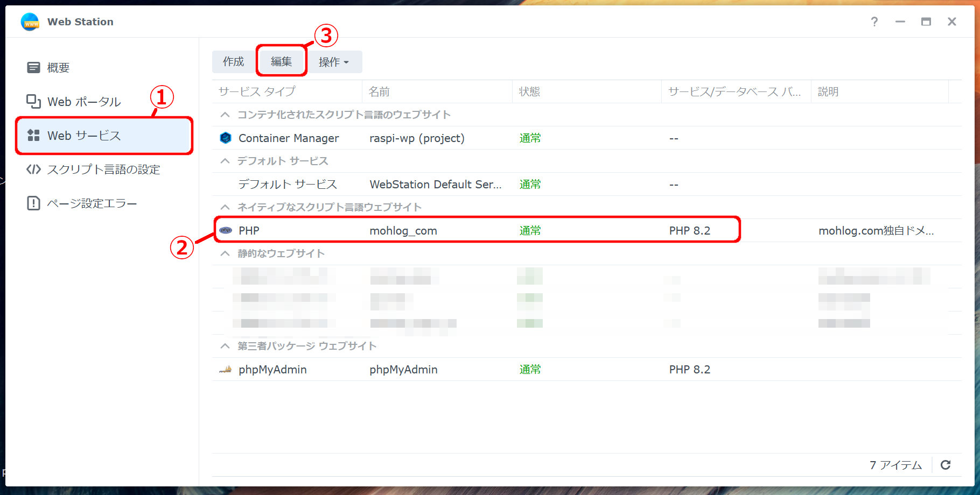The image size is (980, 495).
Task: Click the phpMyAdmin sailboat icon
Action: [226, 370]
